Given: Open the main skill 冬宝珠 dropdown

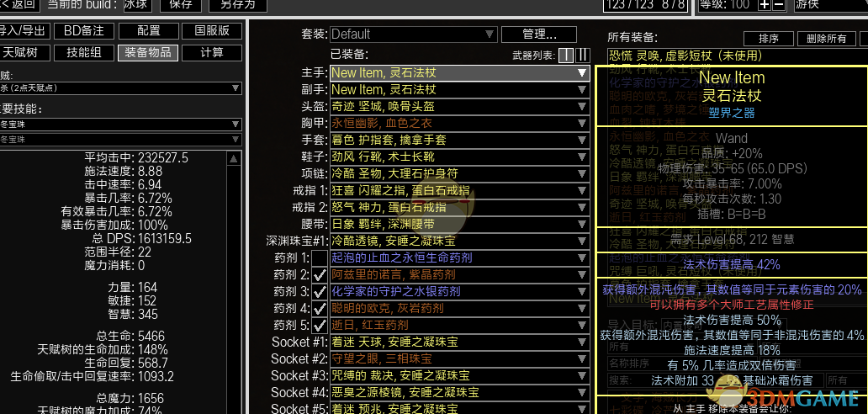Looking at the screenshot, I should [120, 125].
